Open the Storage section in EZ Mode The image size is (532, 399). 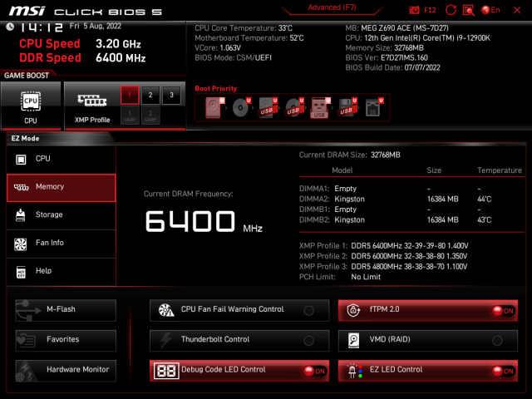click(61, 215)
